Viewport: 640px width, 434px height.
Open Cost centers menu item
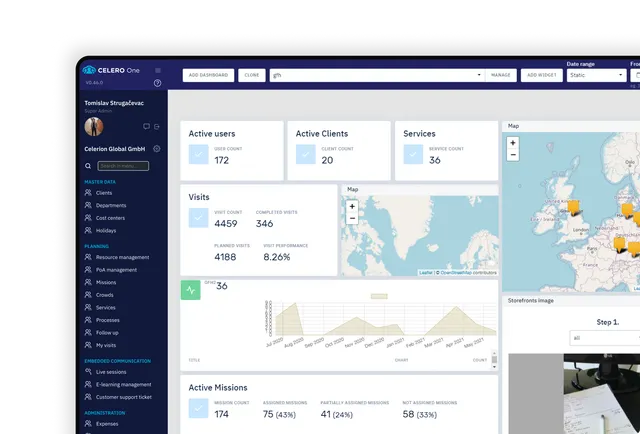pos(110,218)
